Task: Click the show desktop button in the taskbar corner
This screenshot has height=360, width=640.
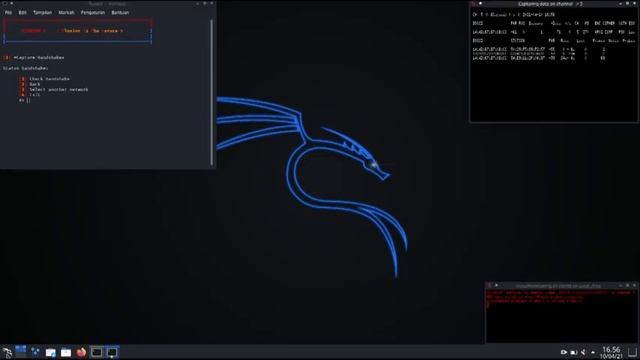Action: pos(633,352)
